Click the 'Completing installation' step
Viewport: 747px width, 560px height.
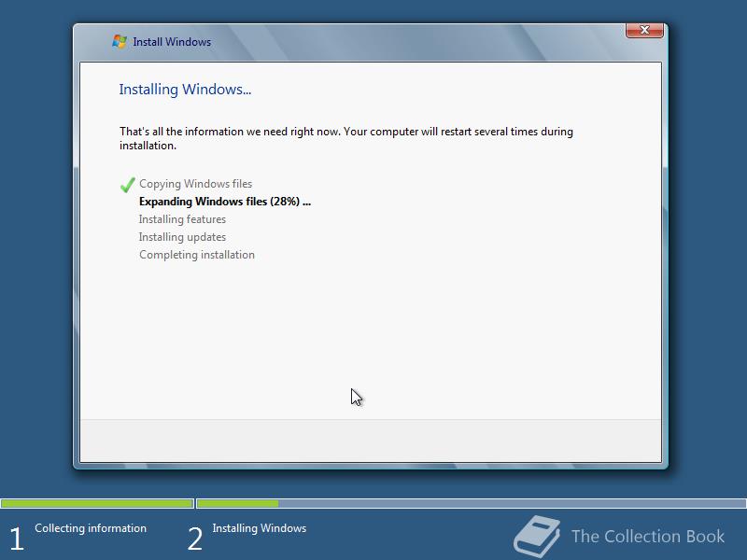tap(197, 255)
